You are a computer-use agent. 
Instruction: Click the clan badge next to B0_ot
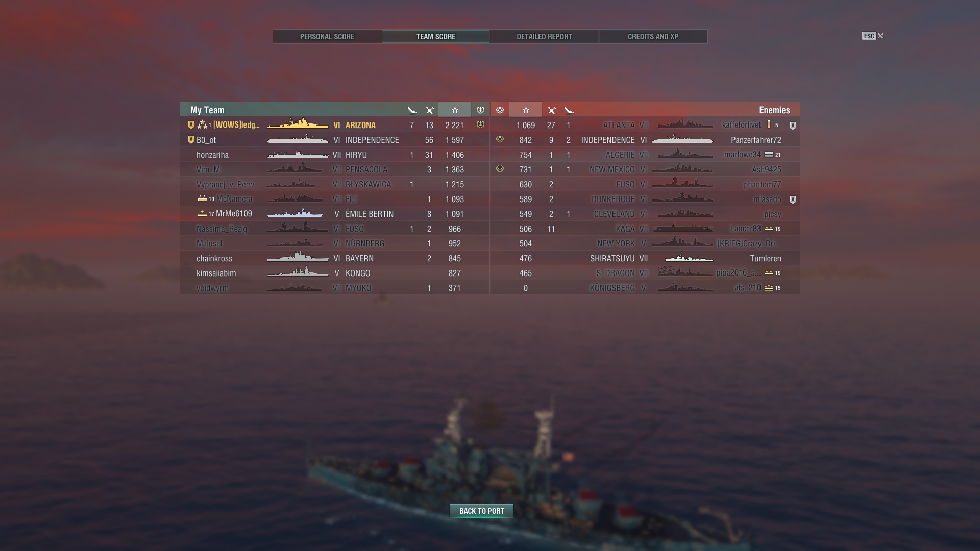pos(191,140)
